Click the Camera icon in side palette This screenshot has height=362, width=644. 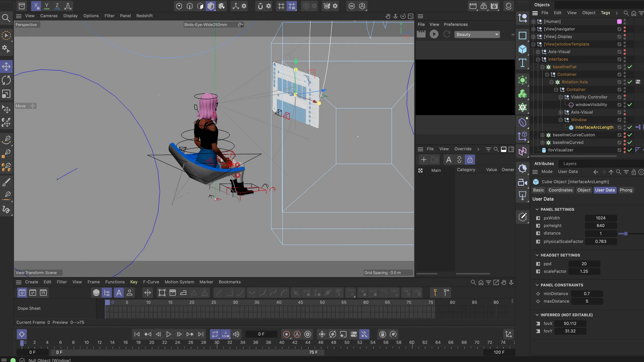pos(522,182)
